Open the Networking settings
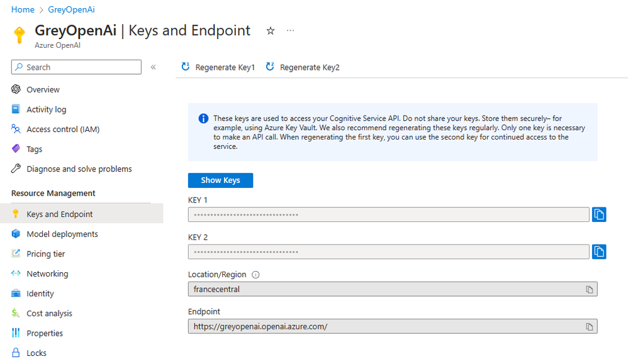 47,273
